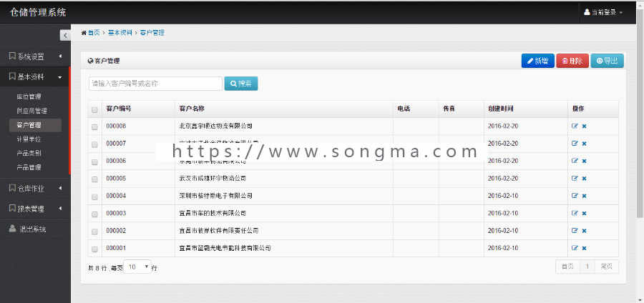Open the 当前登录 user dropdown
Viewport: 644px width, 303px height.
pyautogui.click(x=603, y=12)
